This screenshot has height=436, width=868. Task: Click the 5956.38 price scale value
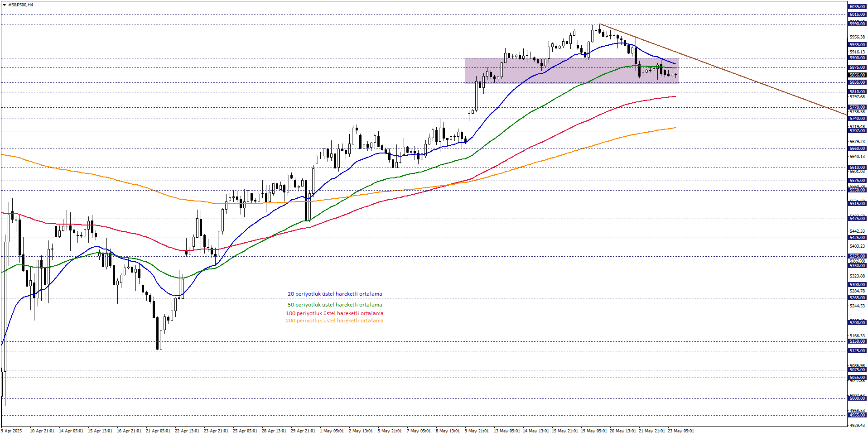coord(857,37)
